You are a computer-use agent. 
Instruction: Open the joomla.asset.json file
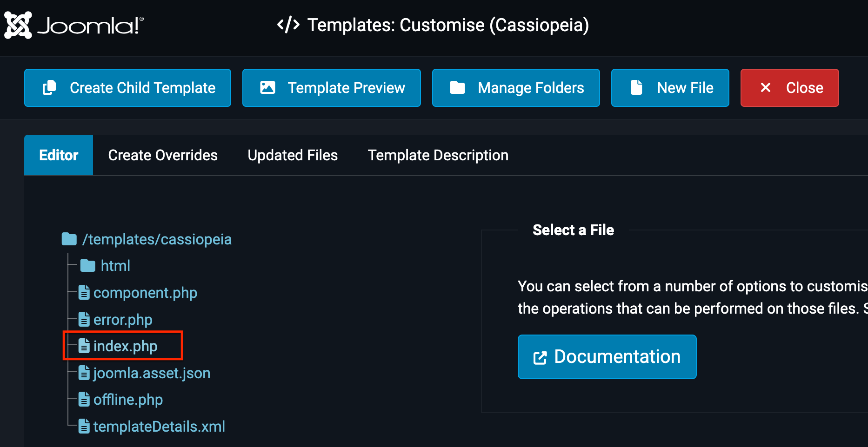coord(152,373)
